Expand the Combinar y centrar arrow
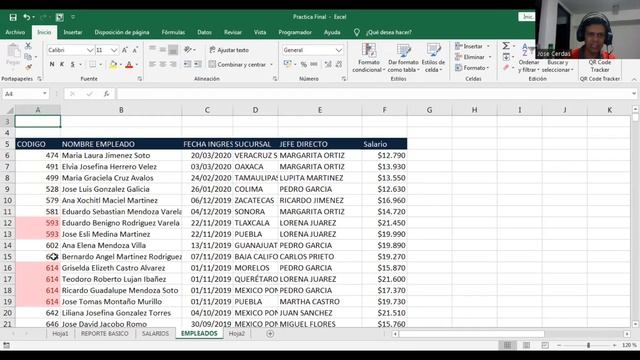Viewport: 640px width, 360px height. pyautogui.click(x=271, y=64)
